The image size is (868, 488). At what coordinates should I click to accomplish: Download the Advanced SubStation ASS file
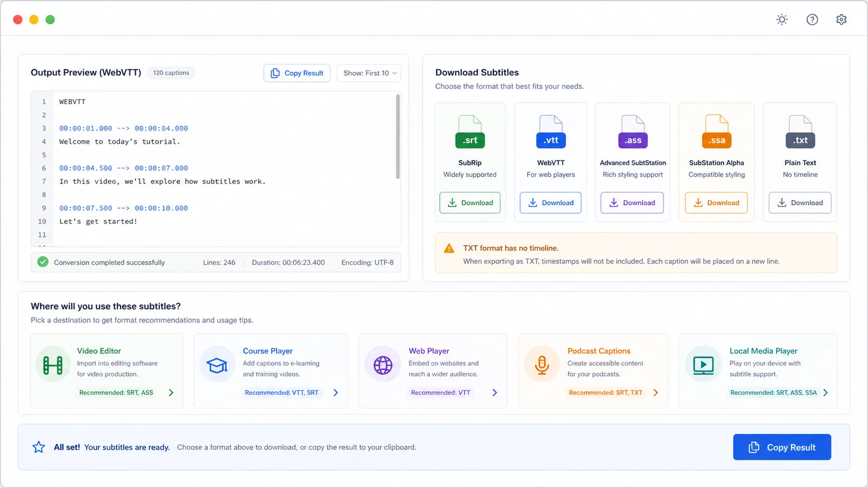632,203
